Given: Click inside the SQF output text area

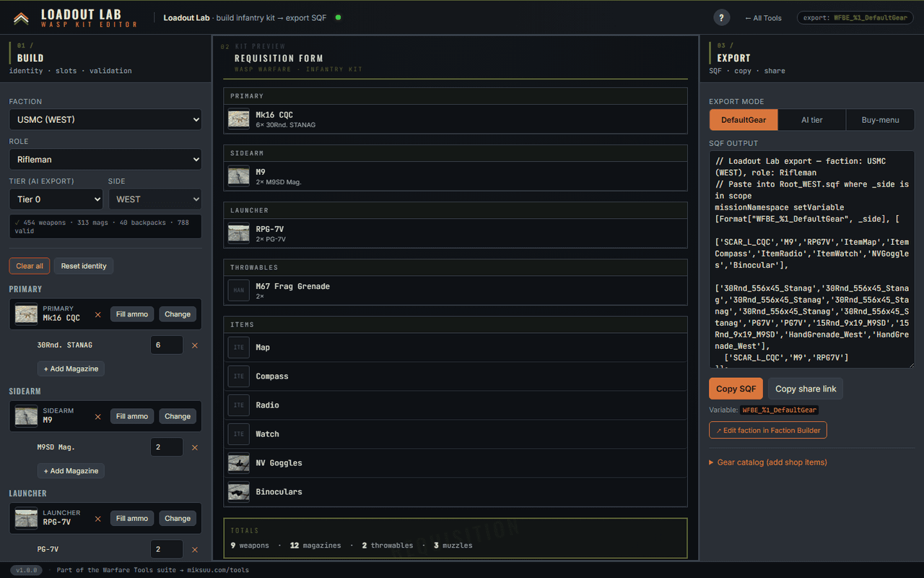Looking at the screenshot, I should [812, 259].
